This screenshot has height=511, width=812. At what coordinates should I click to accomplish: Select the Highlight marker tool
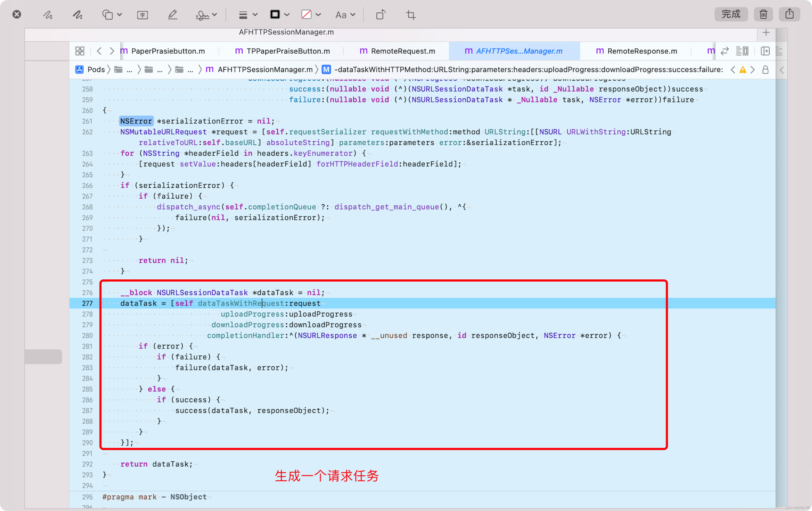tap(172, 14)
